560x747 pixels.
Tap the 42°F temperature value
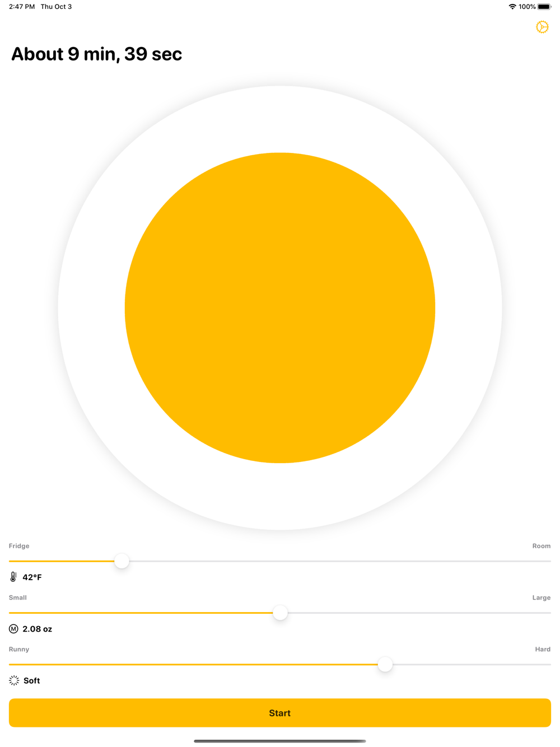click(32, 577)
